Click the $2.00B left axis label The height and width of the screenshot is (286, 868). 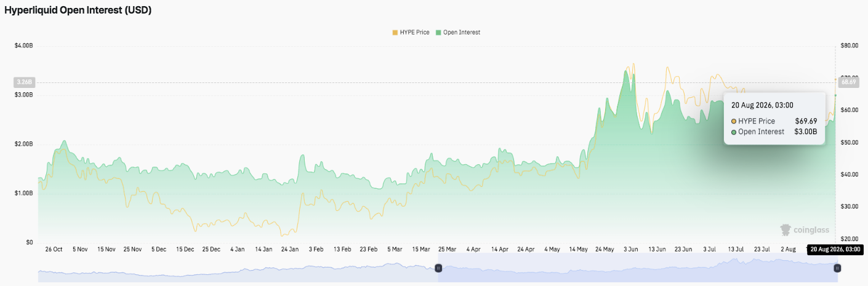[x=24, y=144]
